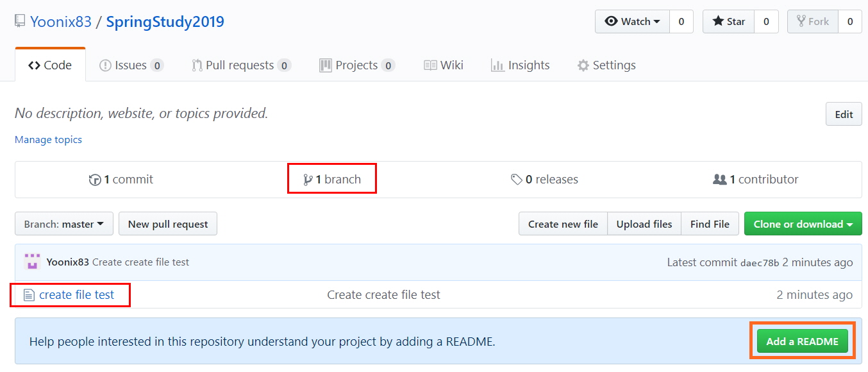This screenshot has width=868, height=372.
Task: Click the code brackets icon on Code tab
Action: (x=35, y=65)
